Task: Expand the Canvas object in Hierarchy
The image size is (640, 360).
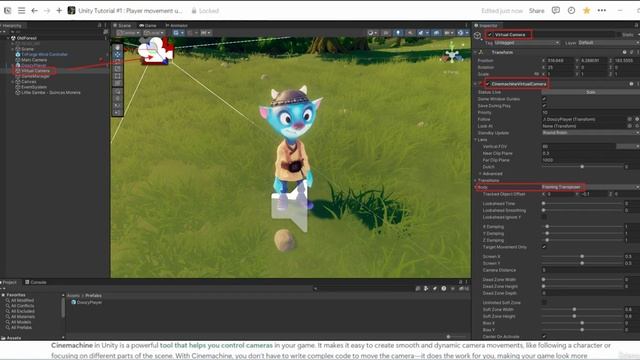Action: coord(13,82)
